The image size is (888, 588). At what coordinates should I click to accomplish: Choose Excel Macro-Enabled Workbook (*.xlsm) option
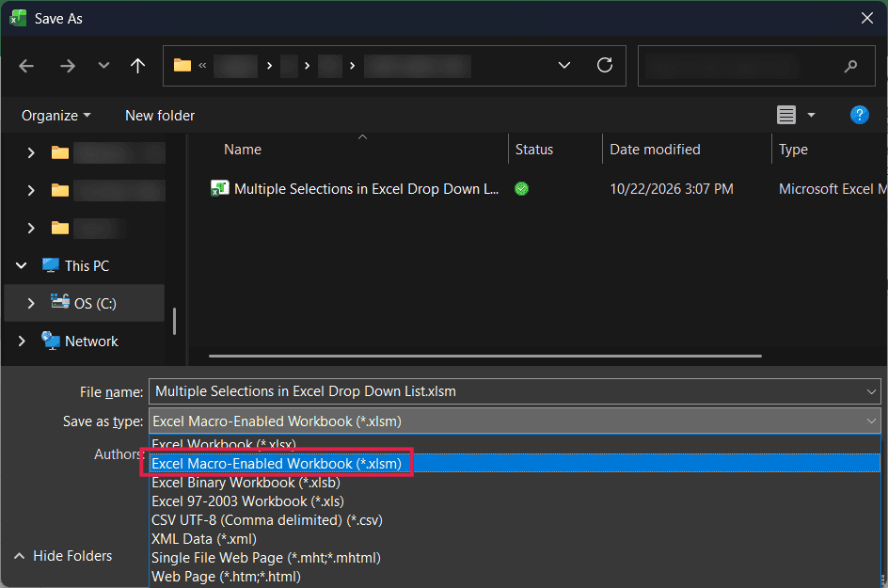[x=515, y=464]
